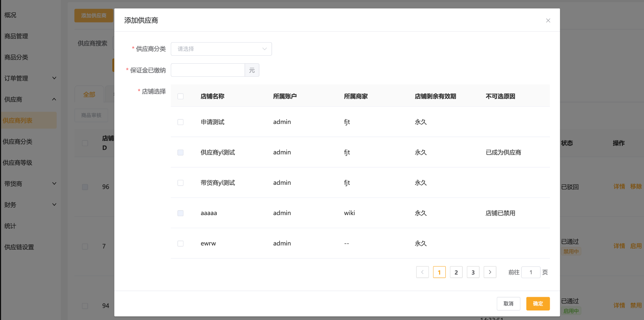Collapse the 供应商 sidebar menu
The width and height of the screenshot is (644, 320).
click(30, 99)
